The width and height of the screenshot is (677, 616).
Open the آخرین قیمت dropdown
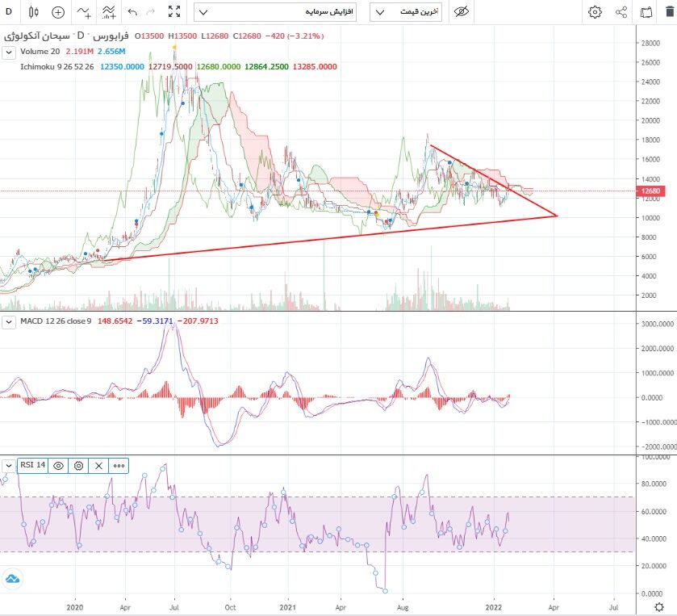[x=406, y=12]
